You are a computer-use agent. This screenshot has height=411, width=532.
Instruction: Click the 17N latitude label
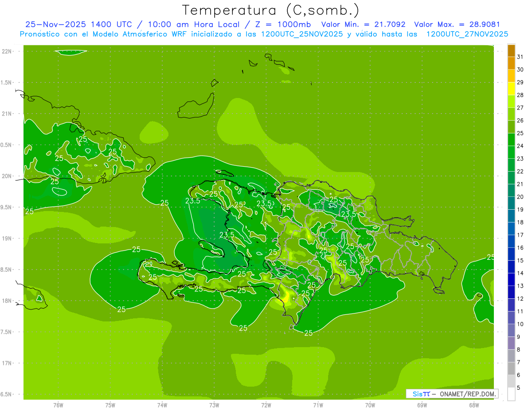pos(7,363)
